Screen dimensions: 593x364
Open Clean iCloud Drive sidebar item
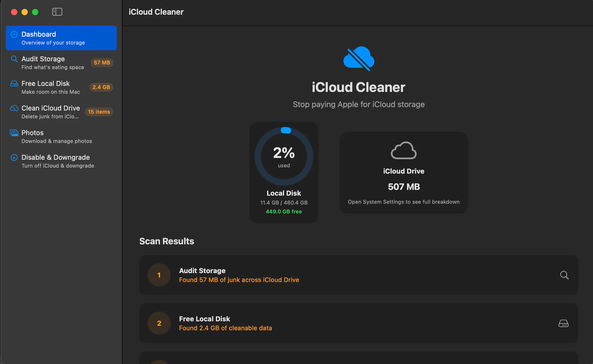coord(61,112)
